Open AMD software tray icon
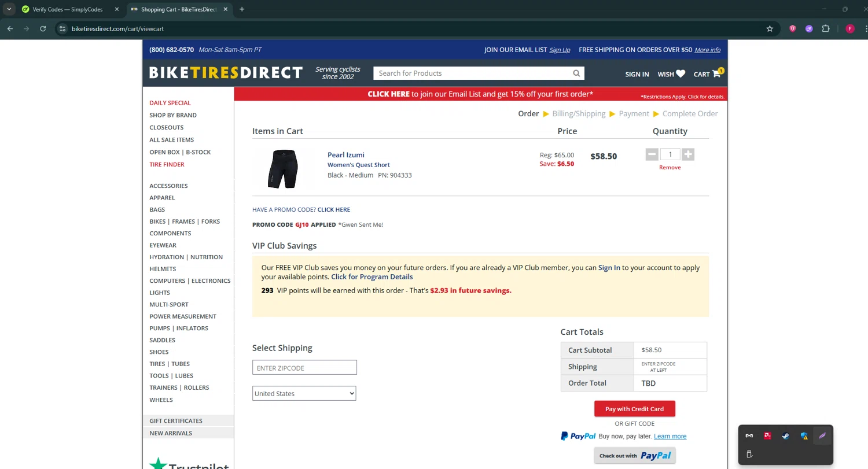This screenshot has height=469, width=868. point(767,436)
